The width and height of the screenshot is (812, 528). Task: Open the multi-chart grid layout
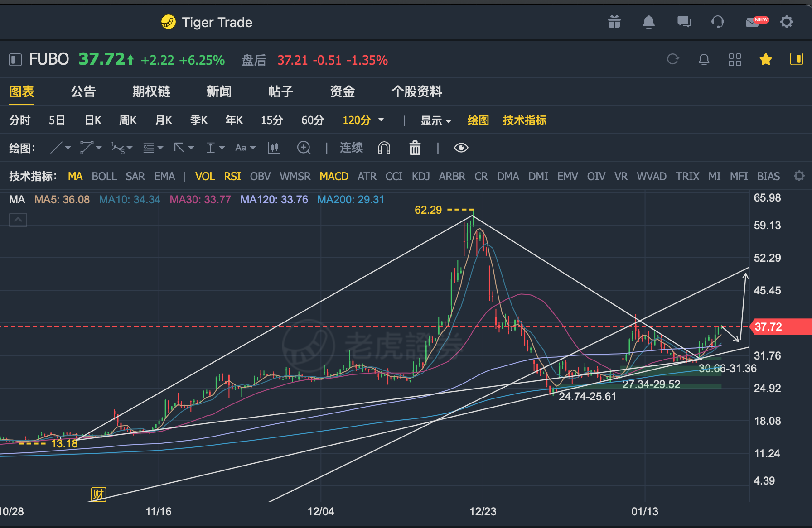click(735, 59)
